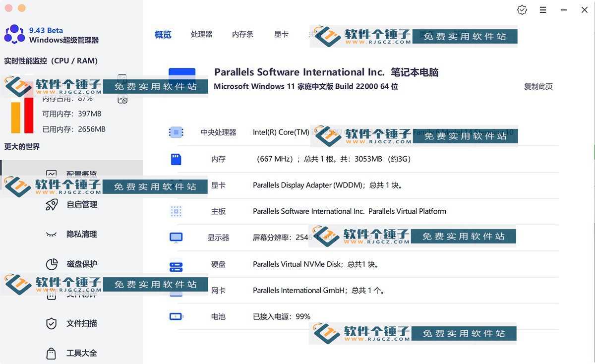Click the 硬盘 row label

click(x=218, y=264)
